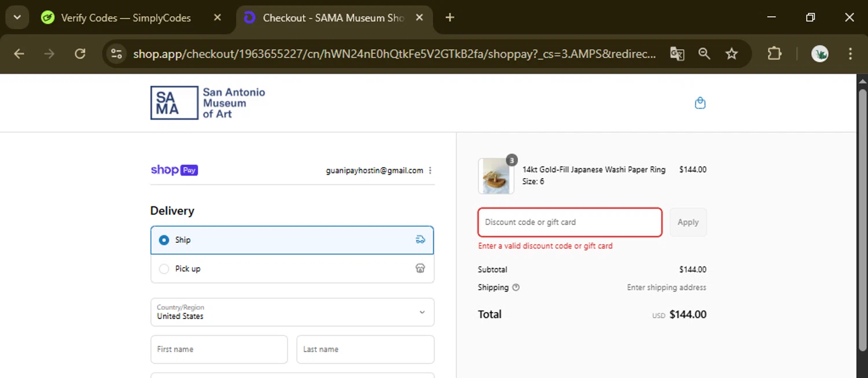Click the 'Enter shipping address' text
Viewport: 868px width, 378px height.
(x=667, y=287)
